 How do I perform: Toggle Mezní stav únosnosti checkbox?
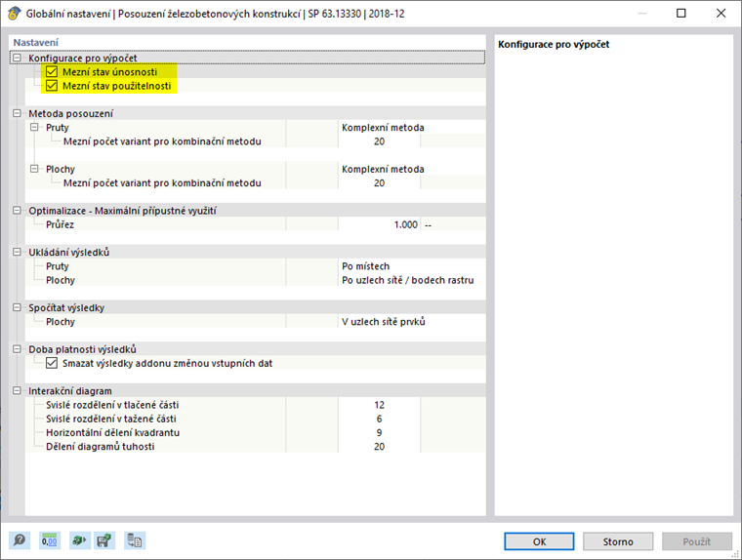coord(52,72)
